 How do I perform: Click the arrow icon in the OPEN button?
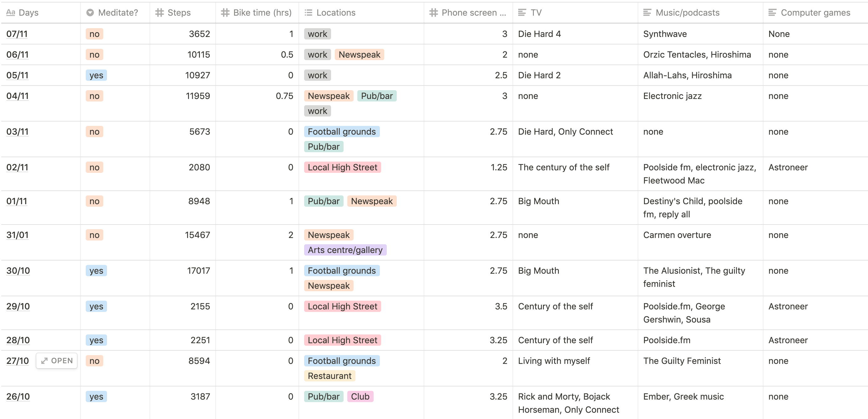(x=44, y=361)
